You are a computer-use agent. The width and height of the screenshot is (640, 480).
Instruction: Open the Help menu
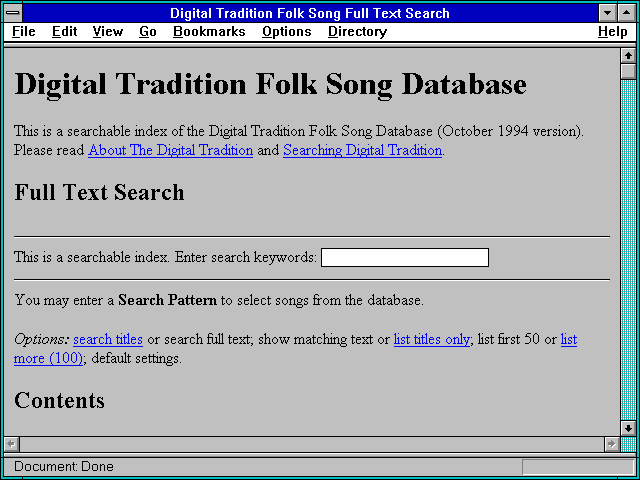pyautogui.click(x=613, y=32)
